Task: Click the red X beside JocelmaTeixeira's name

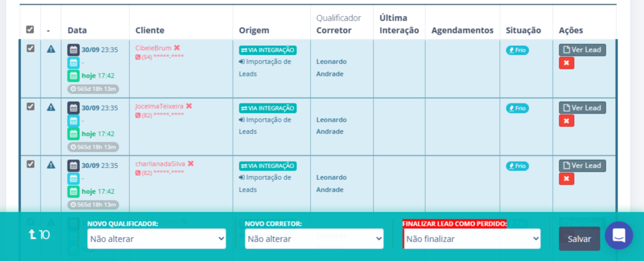Action: [189, 106]
